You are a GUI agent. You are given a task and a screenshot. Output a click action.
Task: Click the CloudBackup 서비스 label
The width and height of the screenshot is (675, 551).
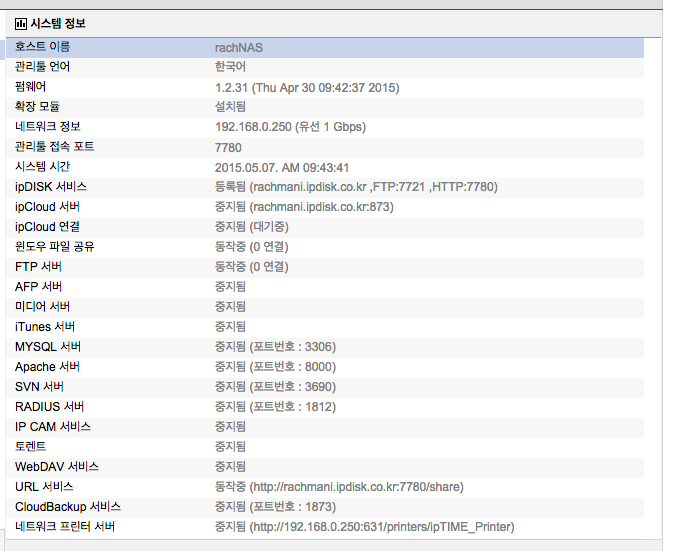[x=68, y=507]
